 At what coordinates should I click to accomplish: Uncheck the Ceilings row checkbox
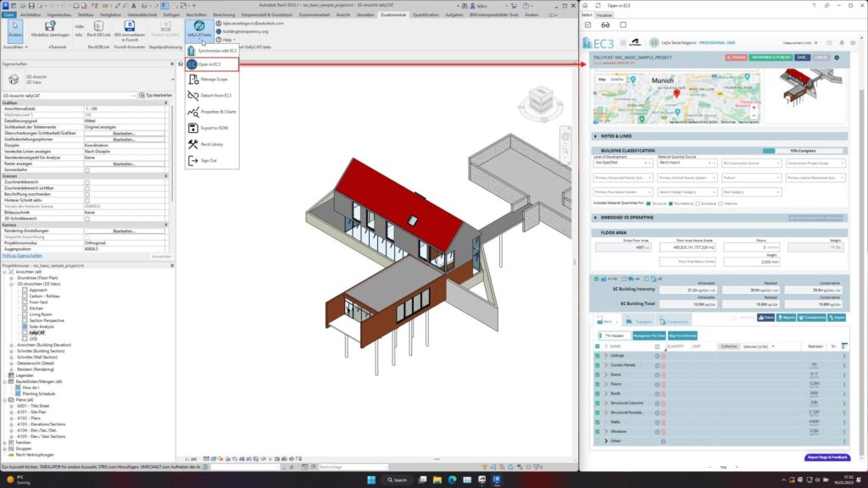pos(598,356)
